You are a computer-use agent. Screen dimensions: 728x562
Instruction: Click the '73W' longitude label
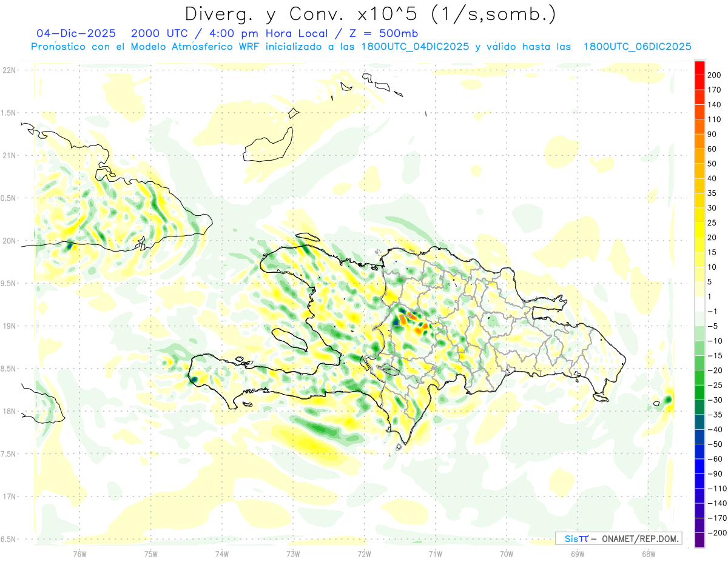[x=293, y=554]
